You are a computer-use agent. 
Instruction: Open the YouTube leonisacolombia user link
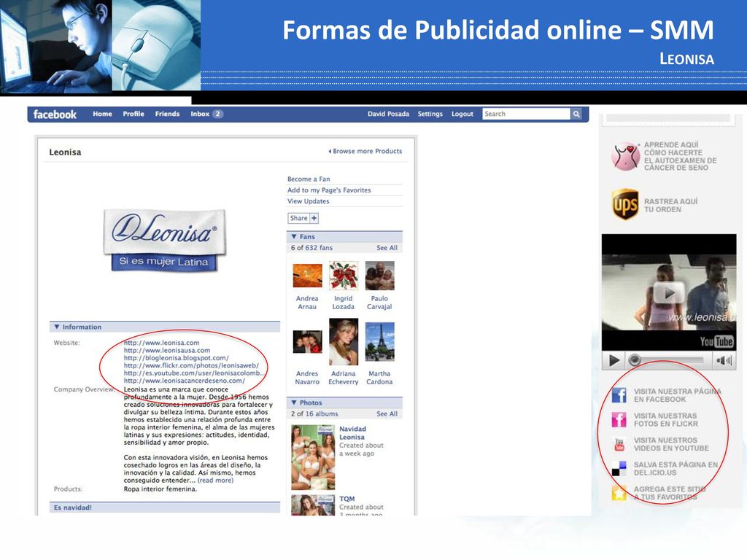(194, 373)
